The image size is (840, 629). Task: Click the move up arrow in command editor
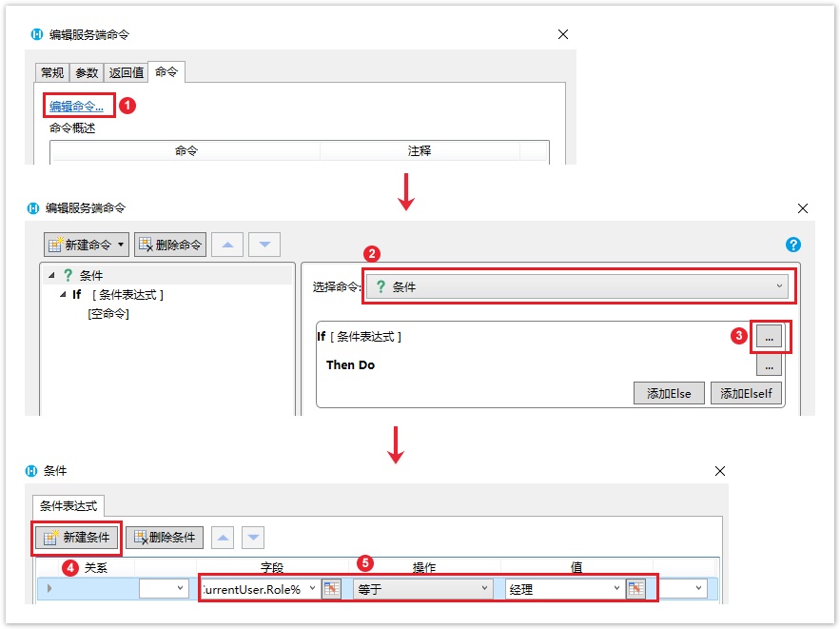[227, 245]
